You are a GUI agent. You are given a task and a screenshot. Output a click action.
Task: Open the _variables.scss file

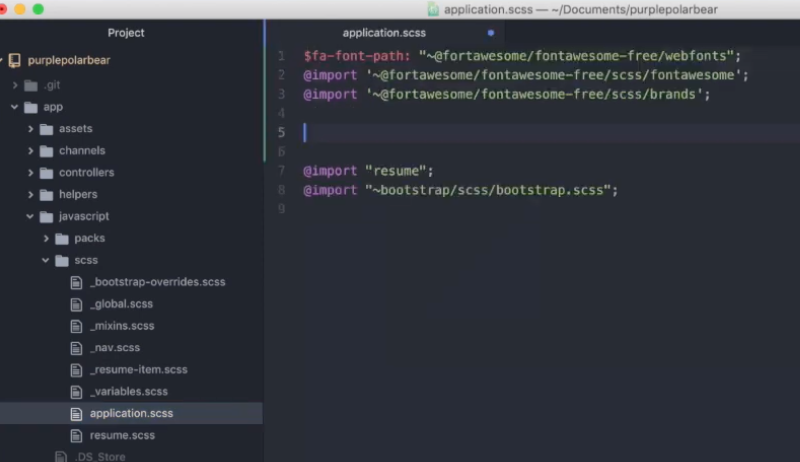129,392
